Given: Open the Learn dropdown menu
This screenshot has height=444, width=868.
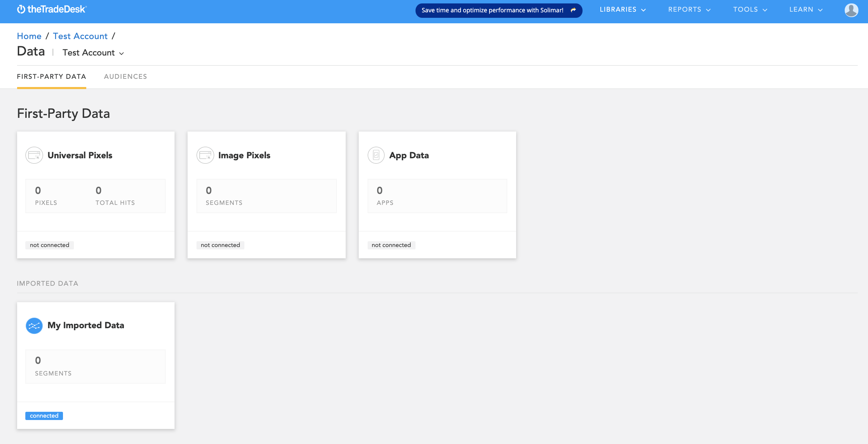Looking at the screenshot, I should click(x=806, y=10).
